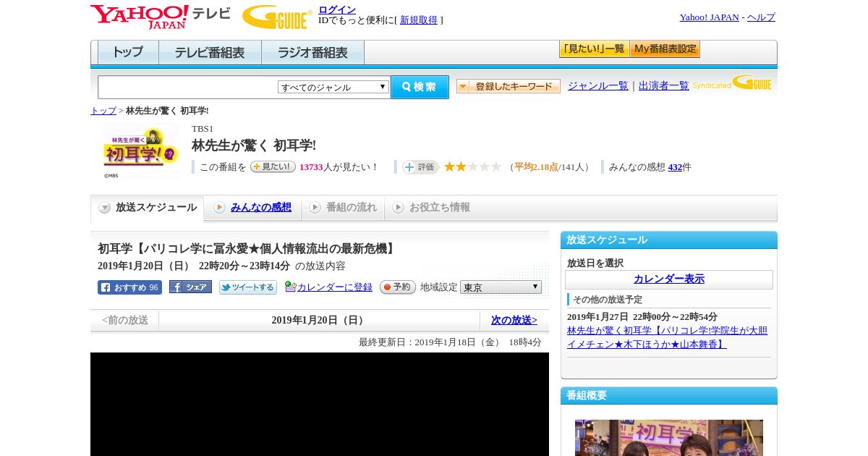868x456 pixels.
Task: Expand the すべてのジャンル genre dropdown
Action: [x=333, y=87]
